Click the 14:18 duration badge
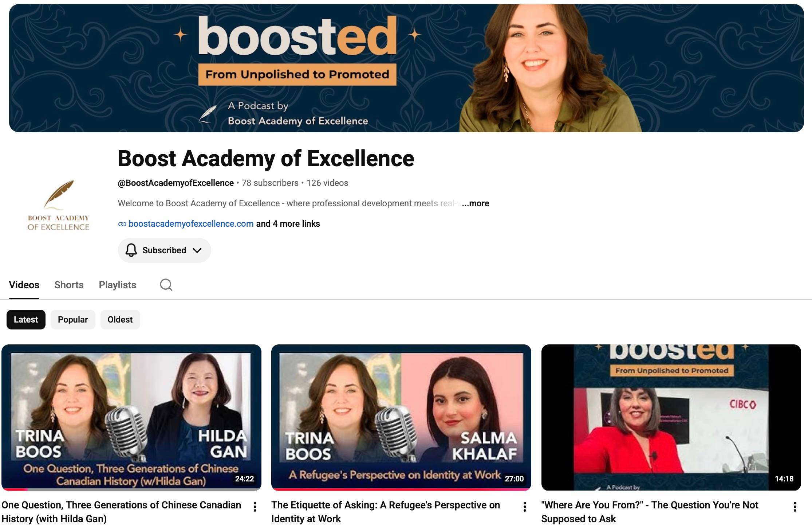812x527 pixels. (x=784, y=479)
